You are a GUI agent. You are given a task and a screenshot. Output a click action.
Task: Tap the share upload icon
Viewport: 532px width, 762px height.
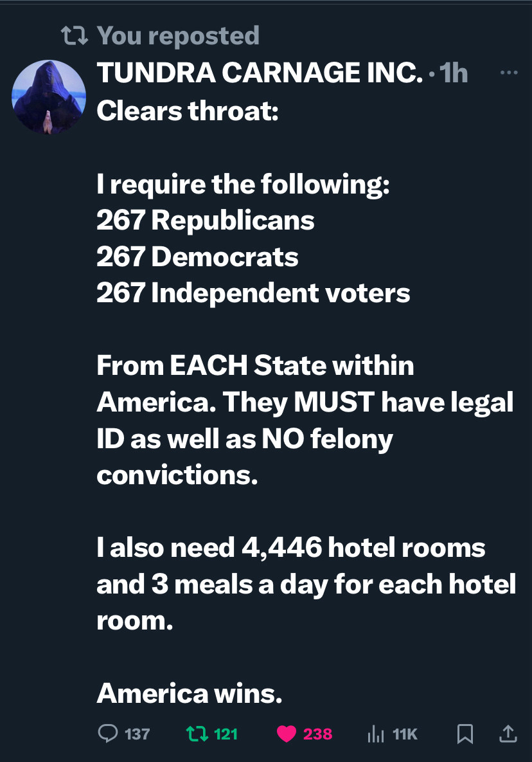(x=508, y=733)
